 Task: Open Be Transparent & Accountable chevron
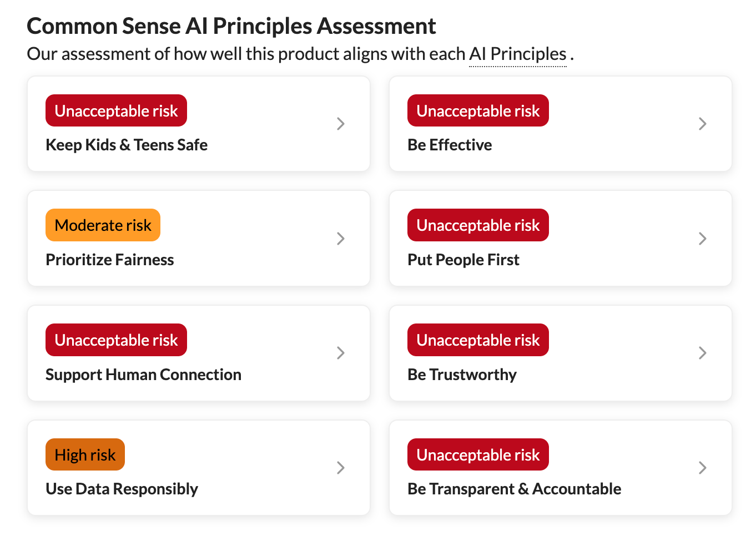(x=703, y=468)
